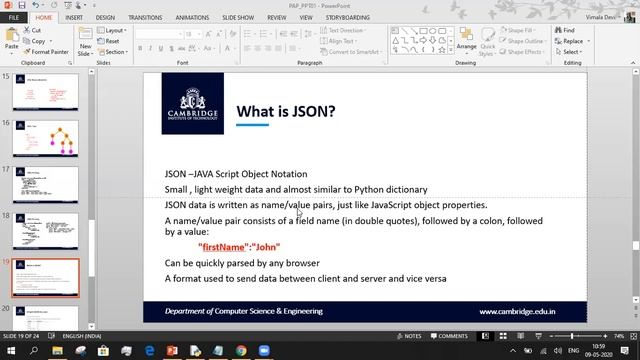Select the star shape in shapes gallery

click(442, 50)
